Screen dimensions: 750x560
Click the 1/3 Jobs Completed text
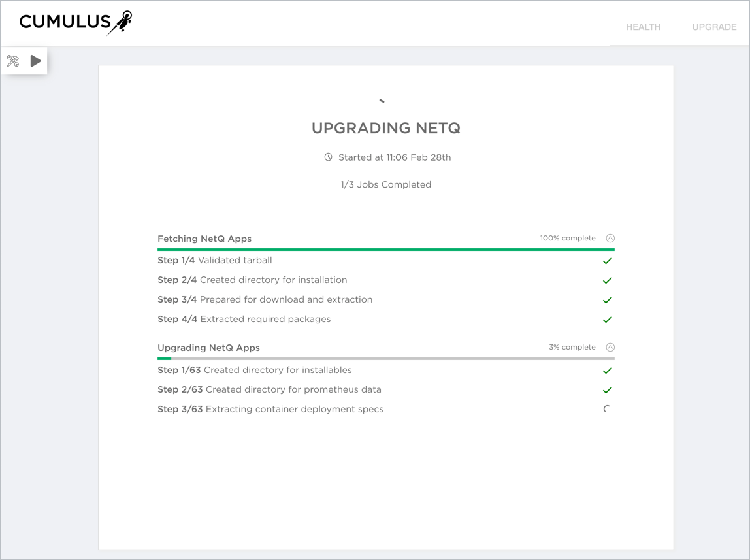pyautogui.click(x=385, y=185)
